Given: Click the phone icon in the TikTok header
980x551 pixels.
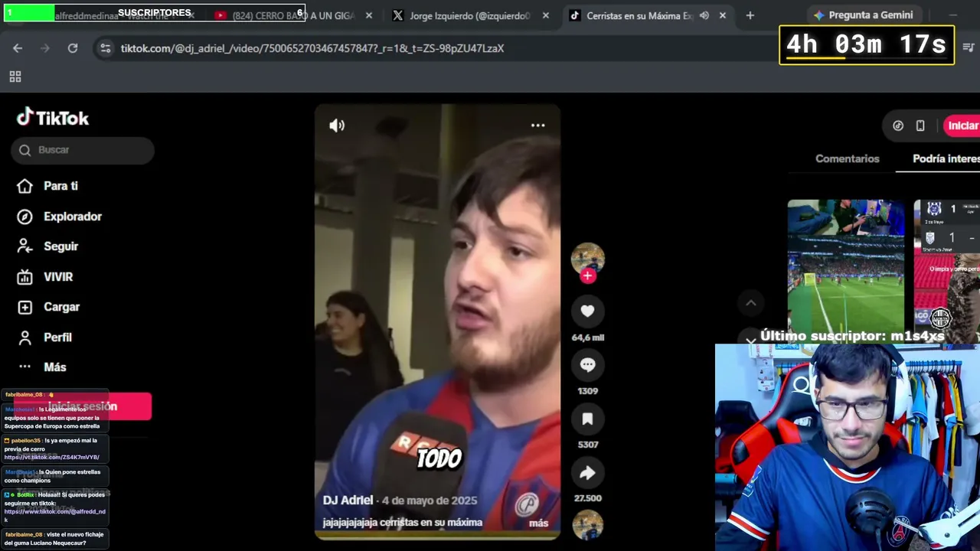Looking at the screenshot, I should pyautogui.click(x=920, y=126).
